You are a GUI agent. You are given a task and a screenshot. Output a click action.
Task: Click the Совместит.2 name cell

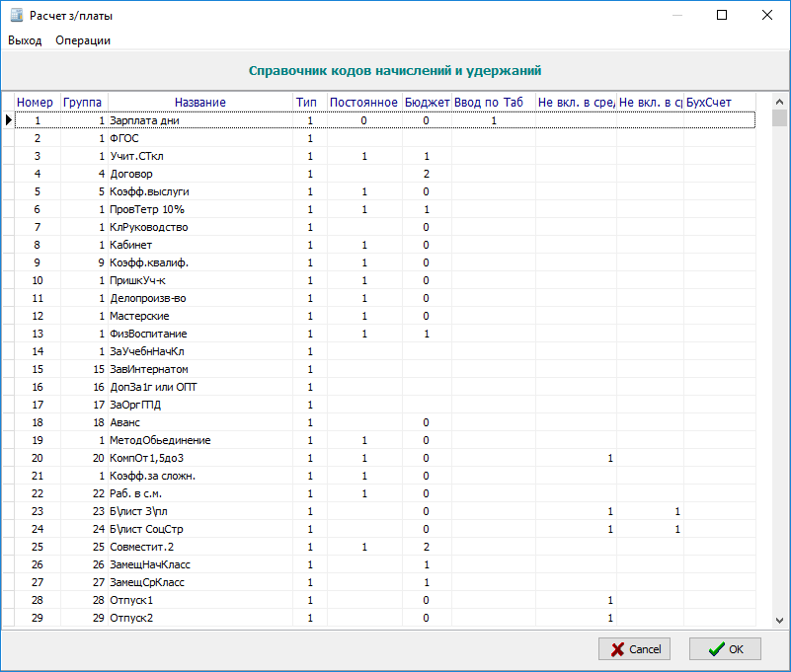point(141,547)
